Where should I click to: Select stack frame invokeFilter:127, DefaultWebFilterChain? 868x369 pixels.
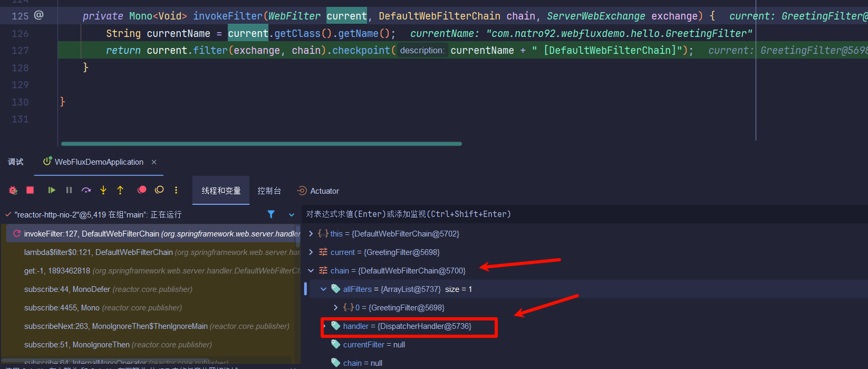[x=153, y=233]
